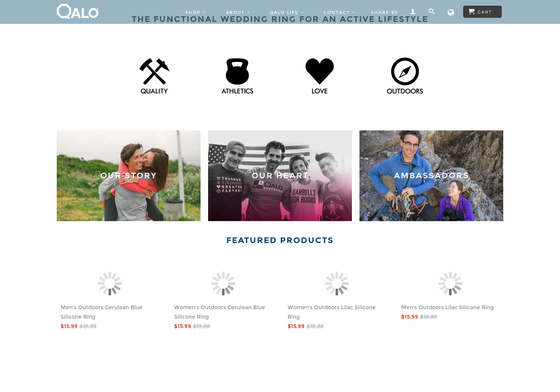Open the Contact menu
Viewport: 560px width, 392px height.
339,12
